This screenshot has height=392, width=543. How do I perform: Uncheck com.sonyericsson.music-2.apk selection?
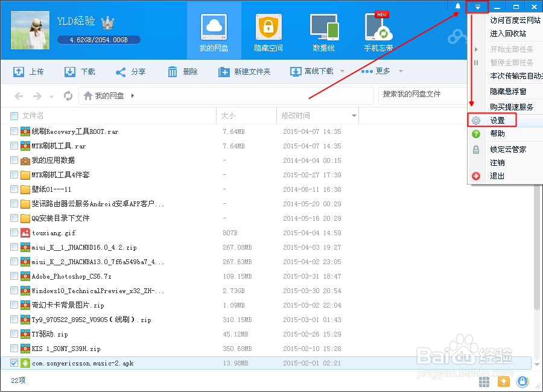(13, 363)
